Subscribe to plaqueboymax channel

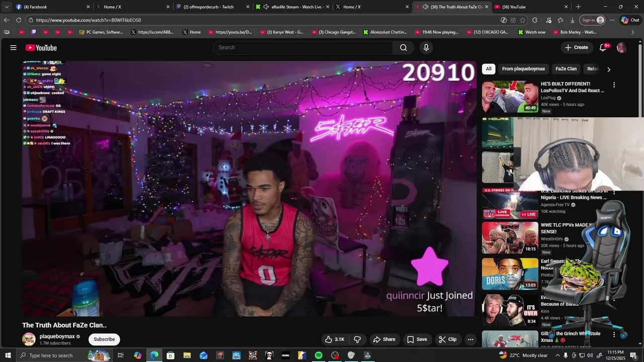pos(104,339)
